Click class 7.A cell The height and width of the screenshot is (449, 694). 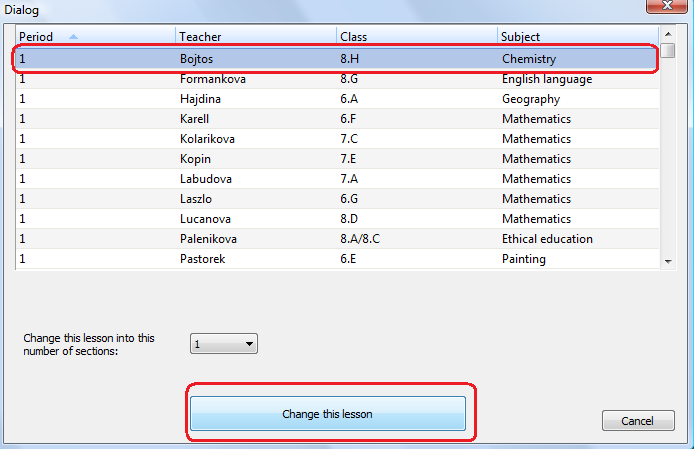[349, 178]
